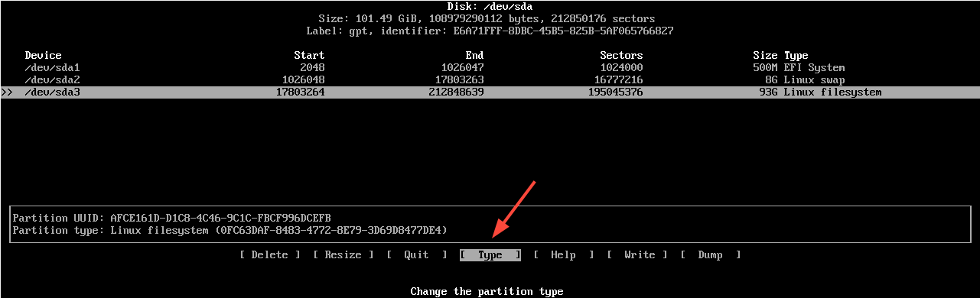Choose the Resize option
Viewport: 980px width, 298px height.
coord(343,255)
